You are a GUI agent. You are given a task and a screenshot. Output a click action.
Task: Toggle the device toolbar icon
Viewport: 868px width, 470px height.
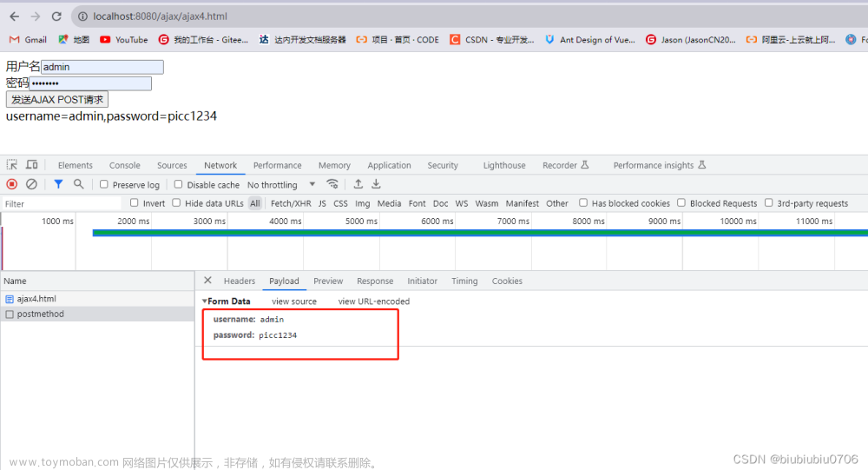click(x=31, y=164)
